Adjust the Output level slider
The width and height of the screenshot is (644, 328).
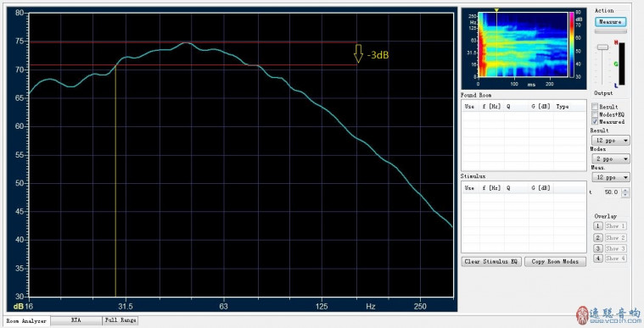[x=602, y=47]
